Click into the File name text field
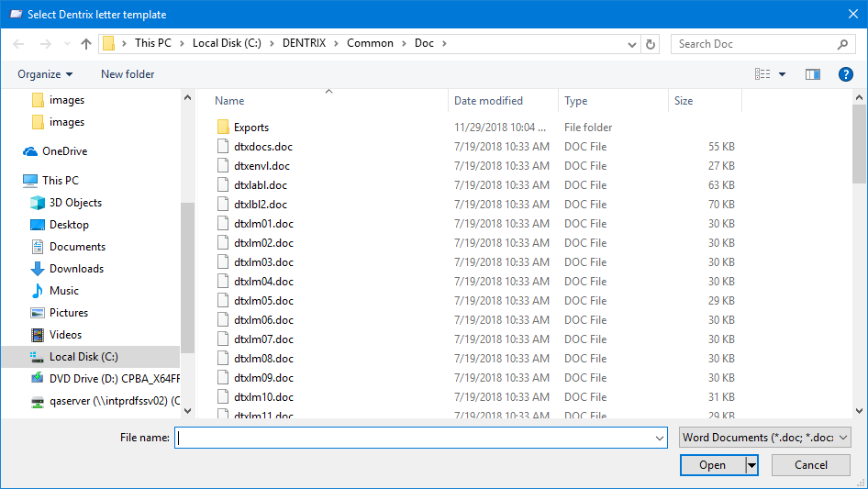 [418, 438]
